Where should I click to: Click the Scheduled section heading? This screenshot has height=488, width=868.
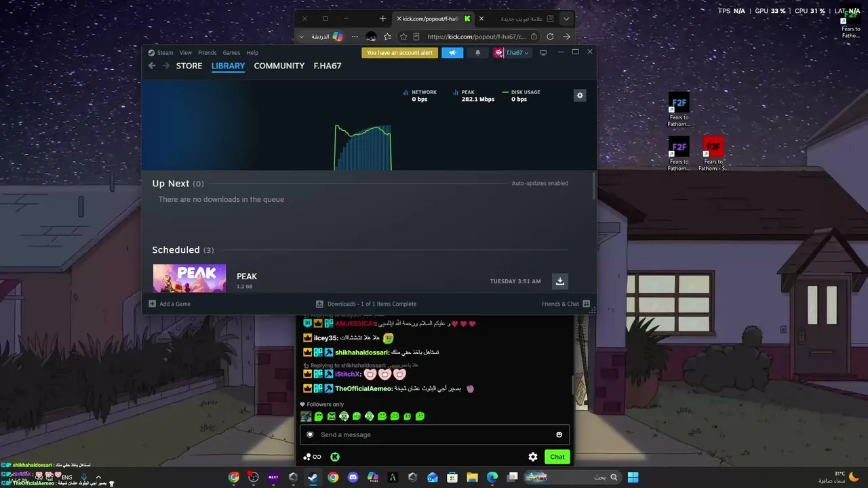click(x=176, y=250)
